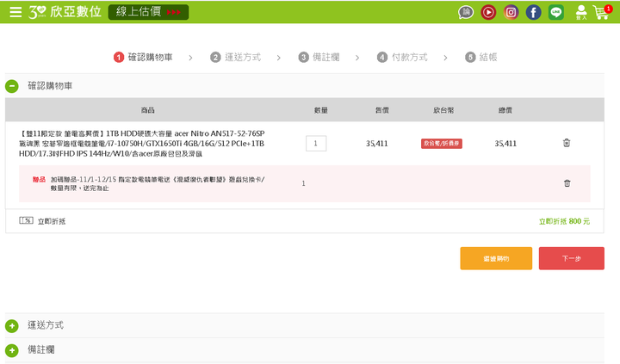Viewport: 620px width, 364px height.
Task: Select step 5 結帳 in progress bar
Action: click(481, 58)
